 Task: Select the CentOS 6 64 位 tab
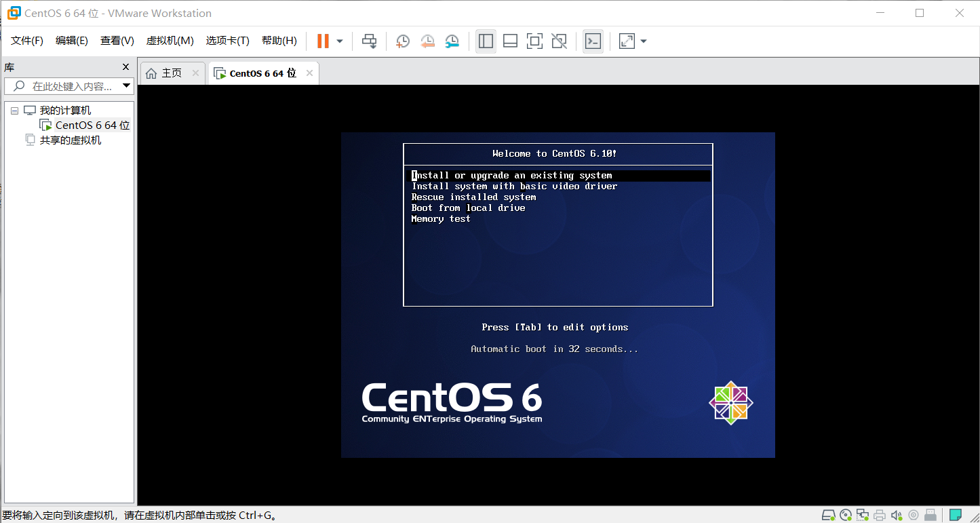click(263, 73)
